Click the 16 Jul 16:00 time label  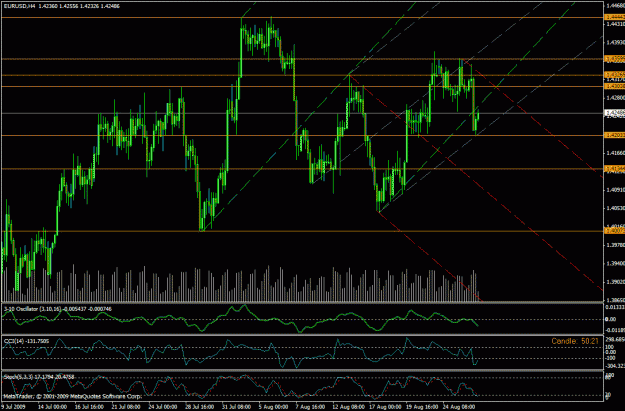[90, 407]
